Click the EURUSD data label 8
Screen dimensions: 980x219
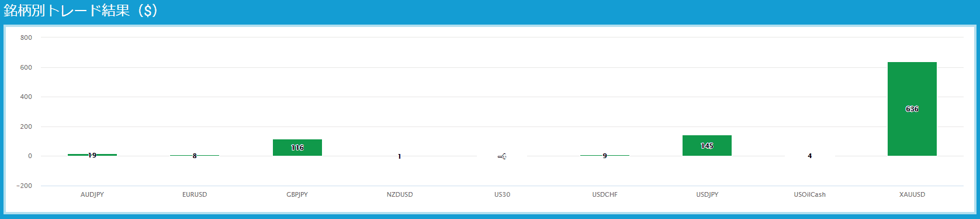tap(195, 156)
